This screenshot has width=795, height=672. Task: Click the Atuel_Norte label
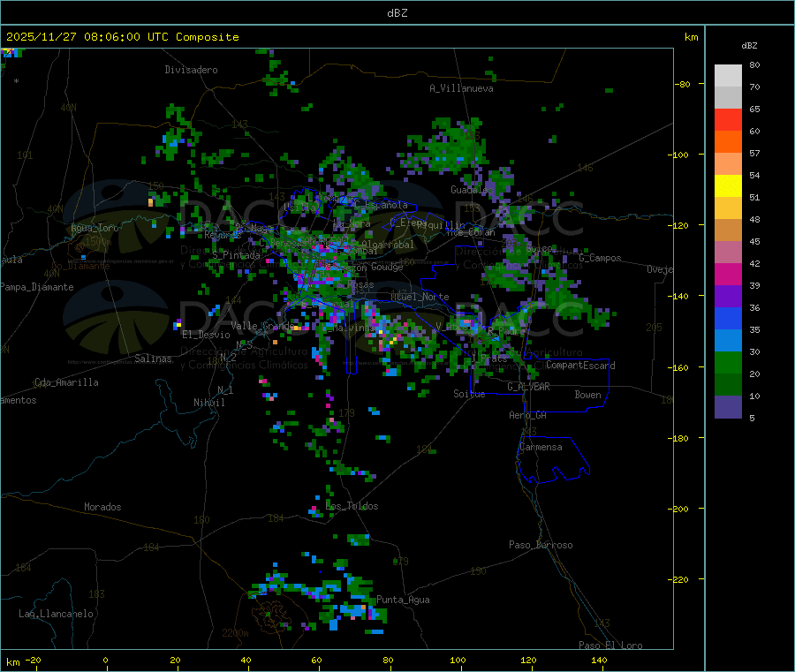pos(420,297)
